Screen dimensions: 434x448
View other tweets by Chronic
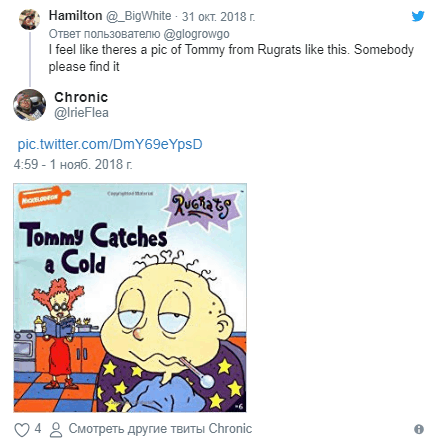[160, 429]
